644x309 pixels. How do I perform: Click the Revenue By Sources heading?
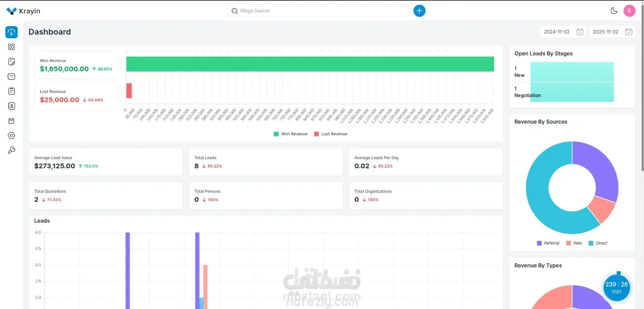tap(541, 122)
